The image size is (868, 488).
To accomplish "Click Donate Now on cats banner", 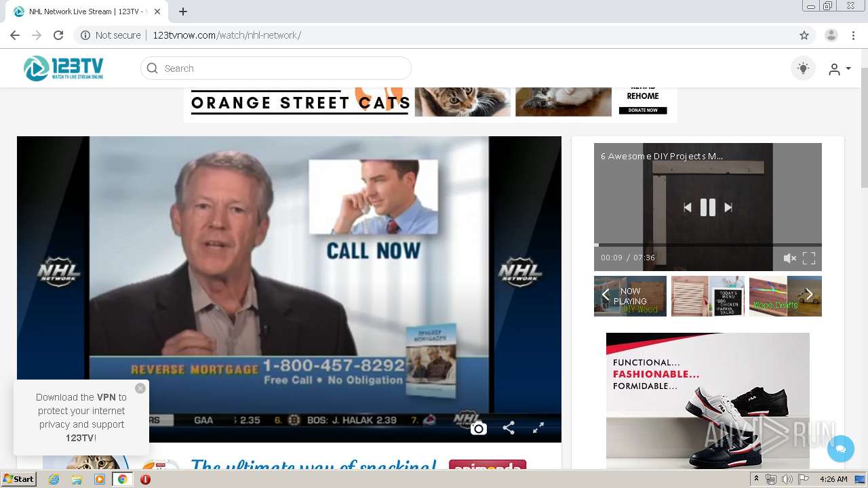I will point(643,110).
